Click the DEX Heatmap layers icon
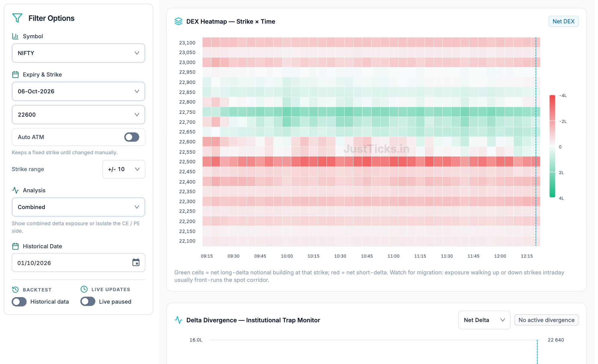The height and width of the screenshot is (364, 598). (x=178, y=21)
